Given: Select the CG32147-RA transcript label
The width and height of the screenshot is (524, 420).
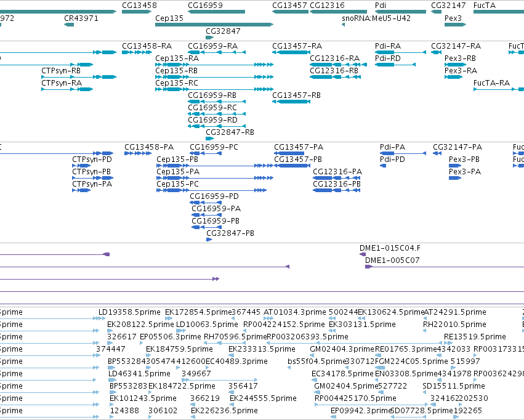Looking at the screenshot, I should pos(456,46).
